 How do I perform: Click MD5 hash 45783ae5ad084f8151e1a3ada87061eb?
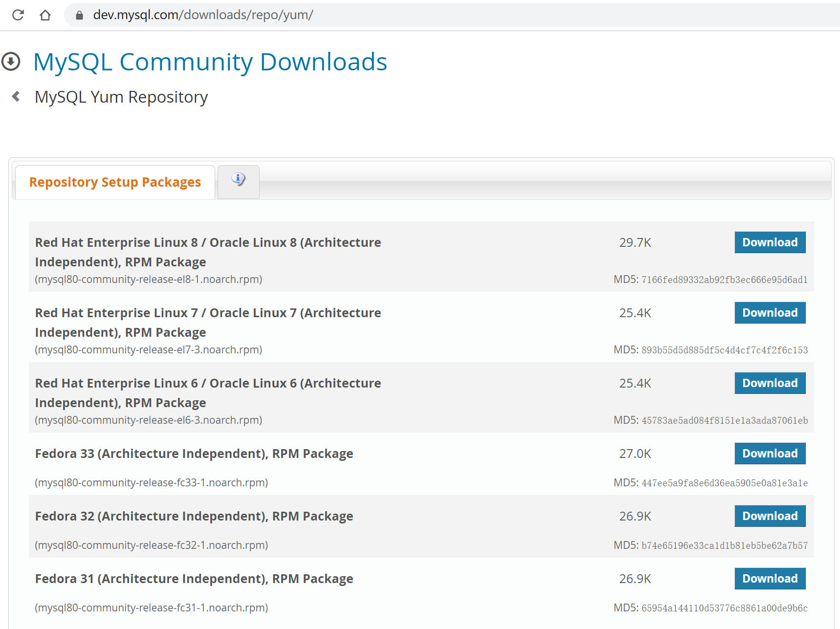point(725,420)
